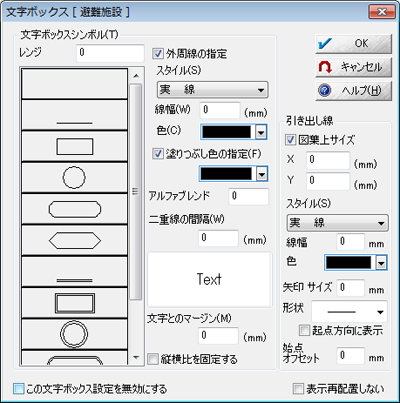Select the double rectangle symbol
Viewport: 400px width, 403px height.
75,303
